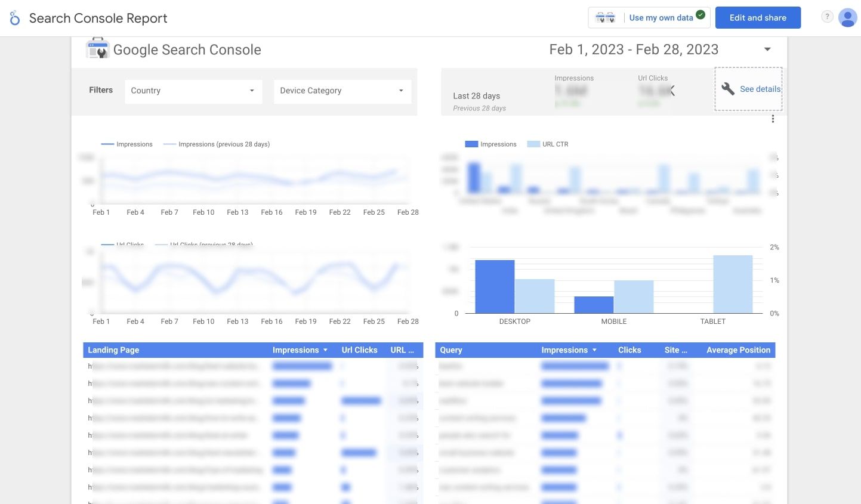This screenshot has height=504, width=861.
Task: Click the Looker Studio logo icon
Action: (15, 18)
